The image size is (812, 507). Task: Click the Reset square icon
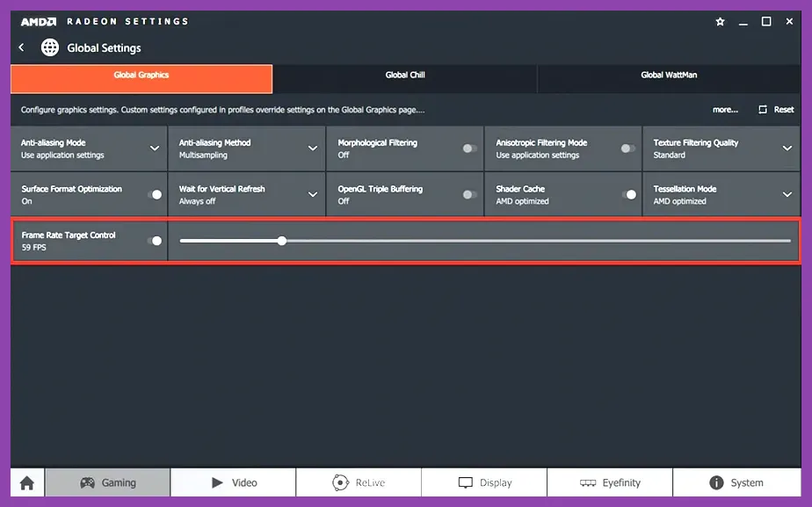click(x=763, y=109)
